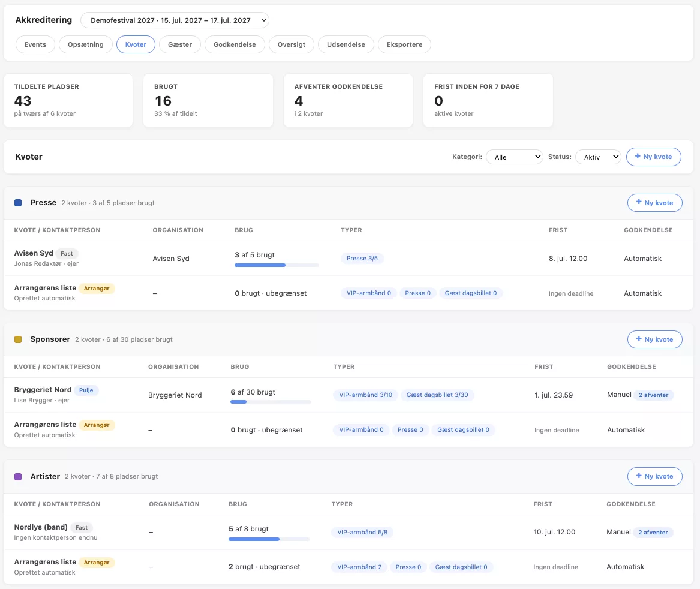Viewport: 700px width, 589px height.
Task: Click the VIP-armbånd 5/8 chip
Action: coord(362,532)
